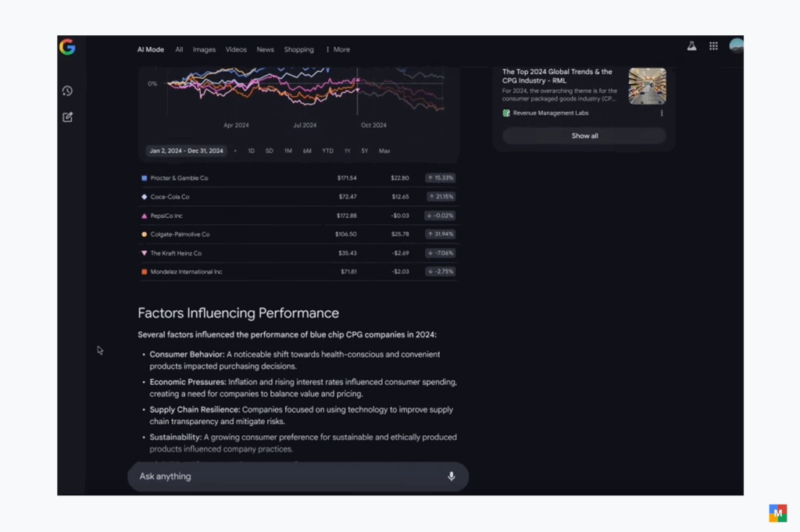Start a new search with the compose icon
The height and width of the screenshot is (532, 800).
click(67, 117)
